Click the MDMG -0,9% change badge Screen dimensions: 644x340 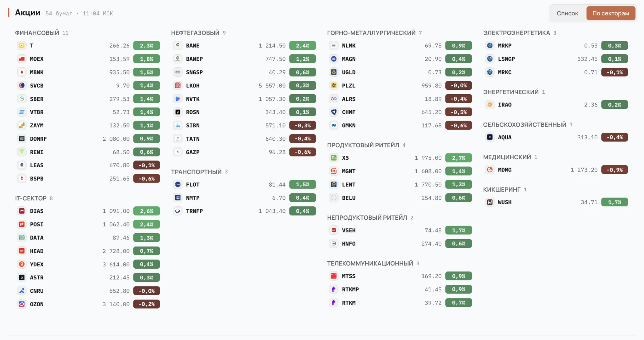[x=614, y=170]
